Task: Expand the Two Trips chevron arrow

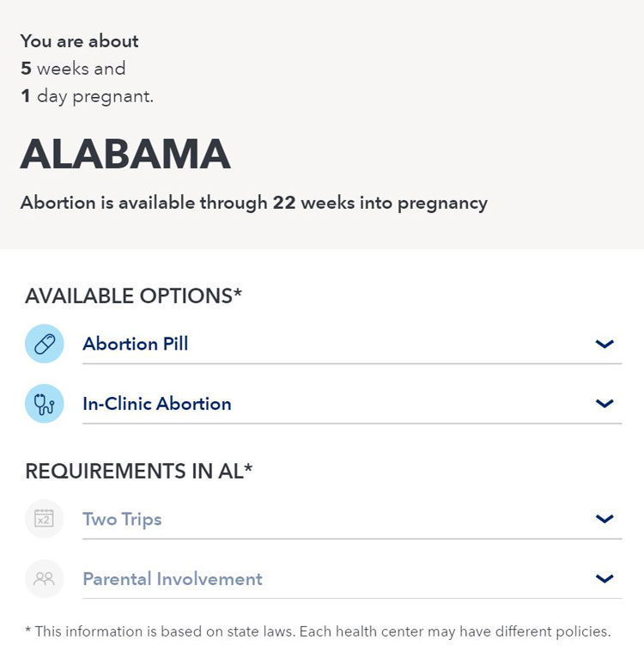Action: (x=605, y=519)
